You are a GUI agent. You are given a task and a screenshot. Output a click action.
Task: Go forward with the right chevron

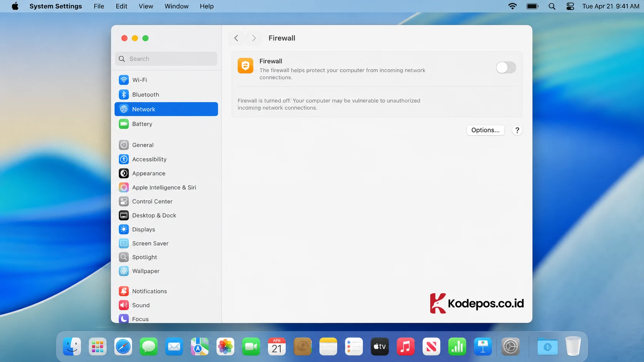click(254, 38)
